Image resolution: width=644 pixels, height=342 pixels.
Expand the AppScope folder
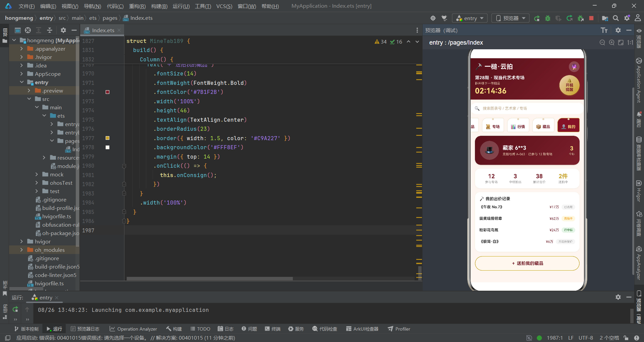click(21, 74)
